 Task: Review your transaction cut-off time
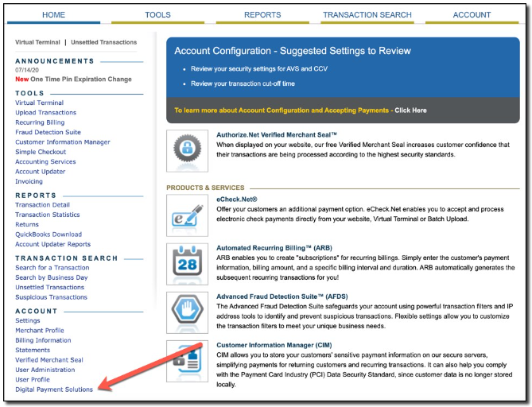click(x=243, y=83)
